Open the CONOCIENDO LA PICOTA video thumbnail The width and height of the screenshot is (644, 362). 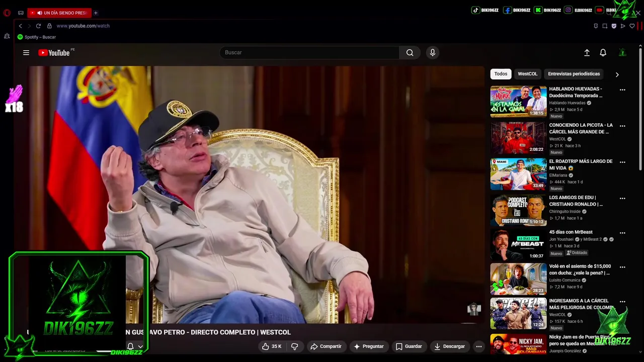pyautogui.click(x=518, y=138)
